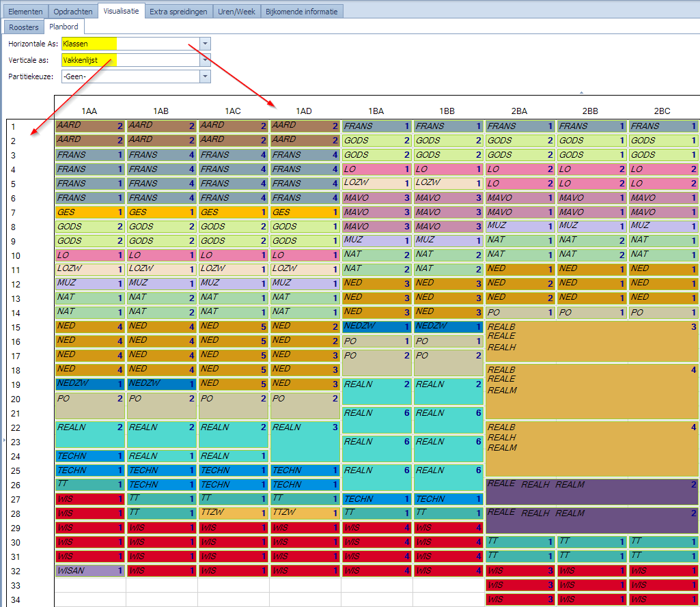Select TT block in 1AA row 26
Image resolution: width=700 pixels, height=607 pixels.
click(x=89, y=484)
